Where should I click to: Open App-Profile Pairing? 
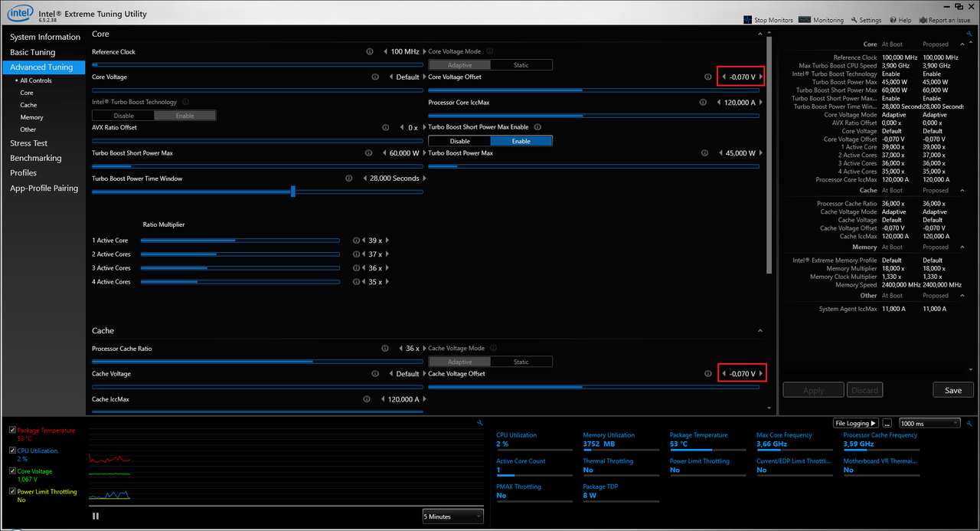44,188
